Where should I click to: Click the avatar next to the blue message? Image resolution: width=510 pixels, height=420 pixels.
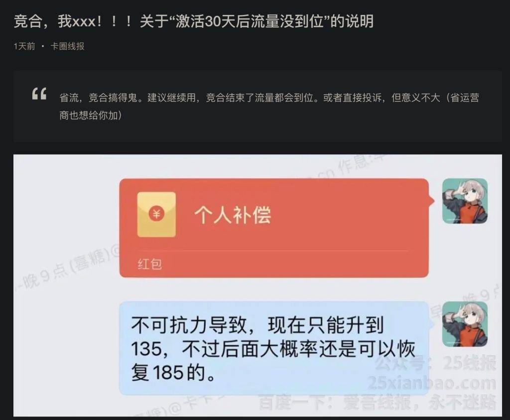465,324
